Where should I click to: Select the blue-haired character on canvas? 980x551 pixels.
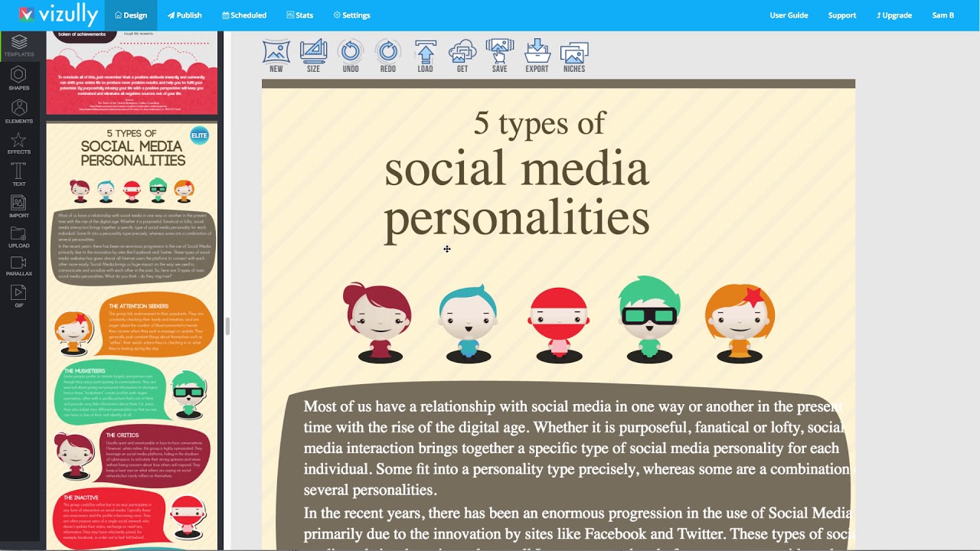click(x=468, y=323)
